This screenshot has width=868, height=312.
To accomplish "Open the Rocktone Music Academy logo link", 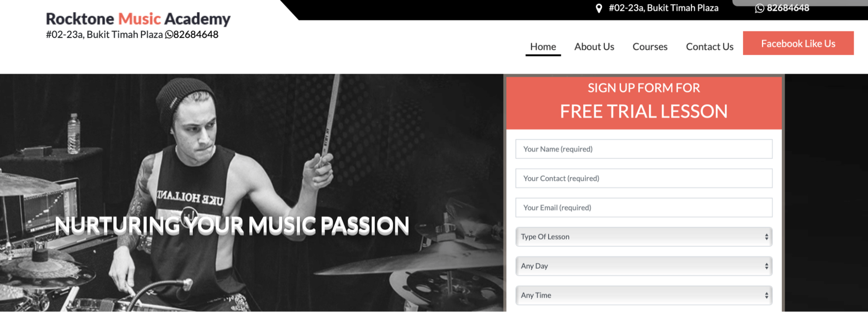I will click(x=138, y=19).
